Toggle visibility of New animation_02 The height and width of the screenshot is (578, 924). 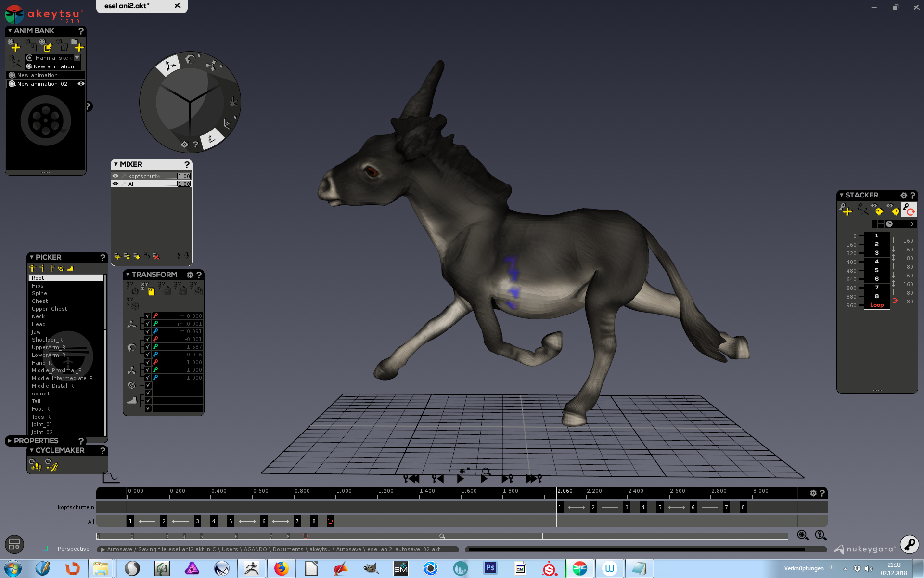coord(81,84)
